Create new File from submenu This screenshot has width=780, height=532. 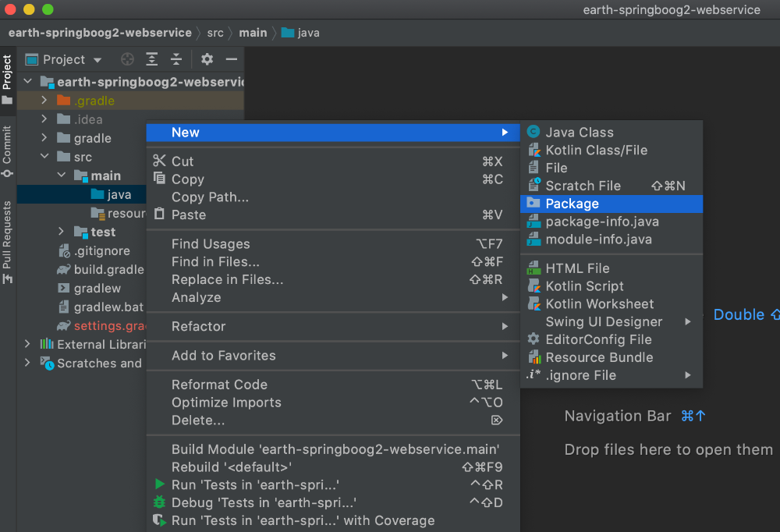coord(612,168)
